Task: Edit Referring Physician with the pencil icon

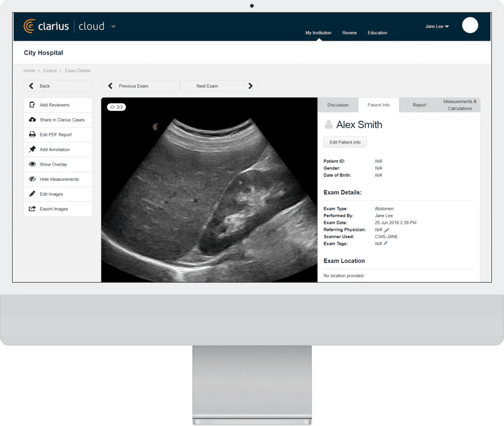Action: (387, 229)
